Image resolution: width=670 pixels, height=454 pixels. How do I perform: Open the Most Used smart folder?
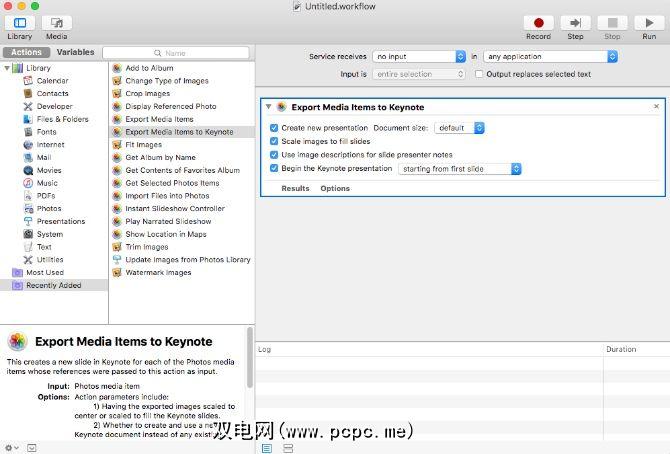(44, 273)
